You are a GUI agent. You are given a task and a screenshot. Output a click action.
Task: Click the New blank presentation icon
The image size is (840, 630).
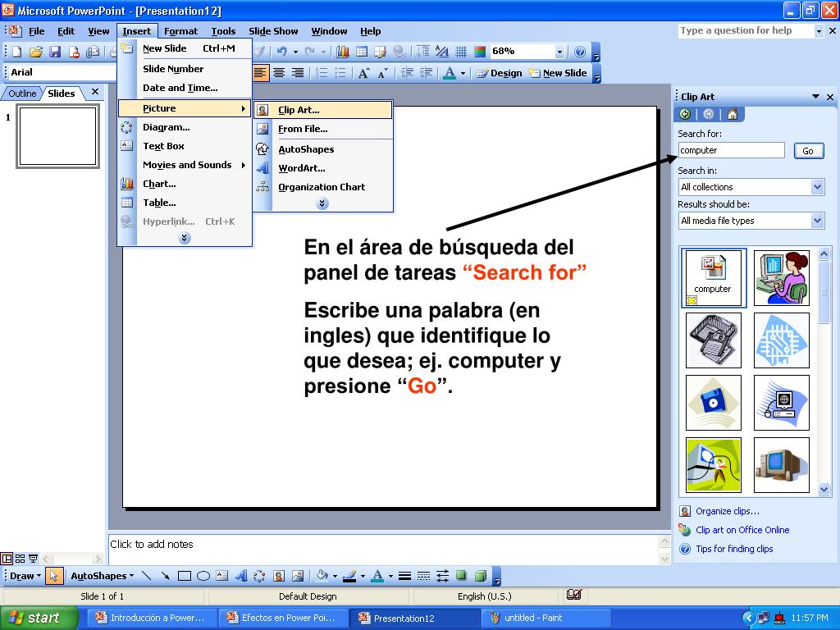point(17,52)
